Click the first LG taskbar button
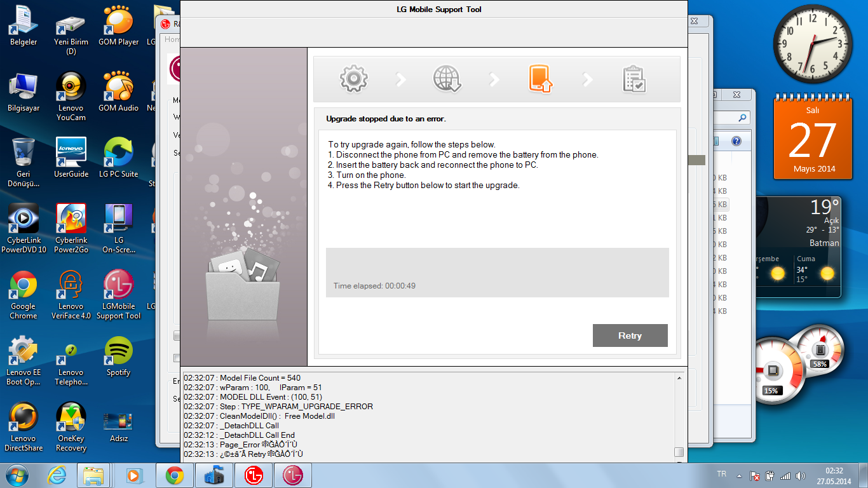 coord(254,475)
